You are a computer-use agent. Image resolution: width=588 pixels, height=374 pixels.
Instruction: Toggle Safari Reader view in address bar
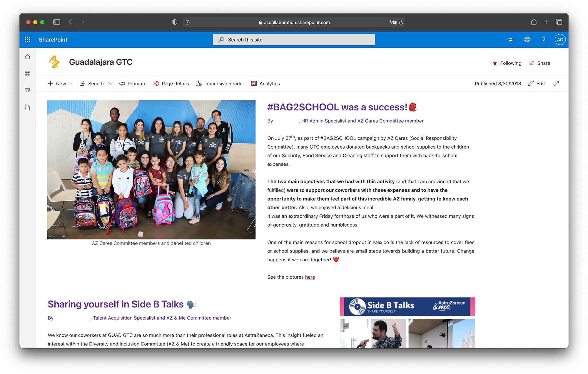point(188,22)
